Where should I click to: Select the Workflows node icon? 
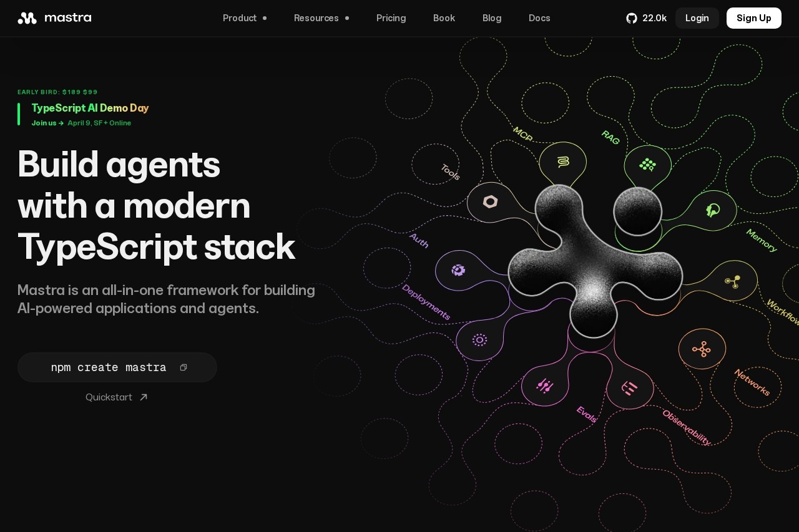733,281
